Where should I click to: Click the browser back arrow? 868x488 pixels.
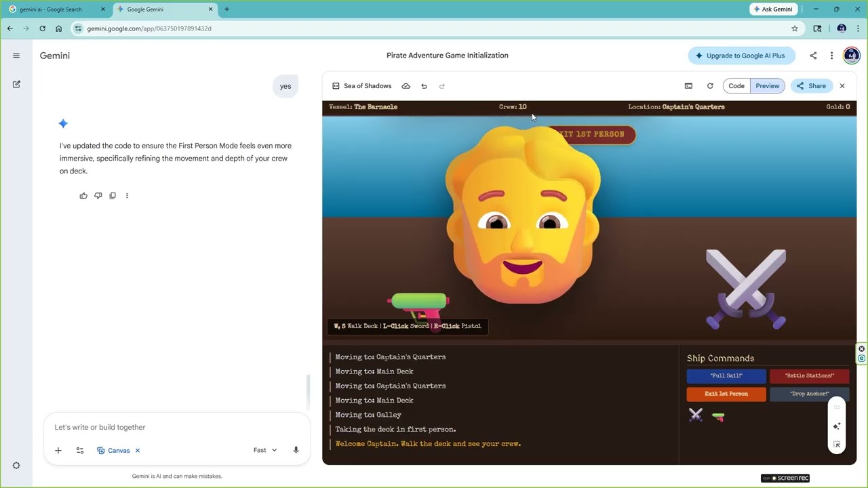tap(9, 28)
